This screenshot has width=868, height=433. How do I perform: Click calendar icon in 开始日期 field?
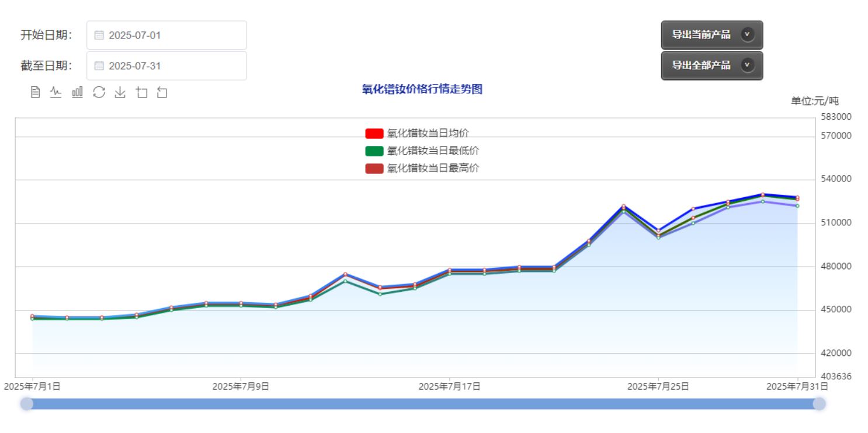pyautogui.click(x=99, y=35)
